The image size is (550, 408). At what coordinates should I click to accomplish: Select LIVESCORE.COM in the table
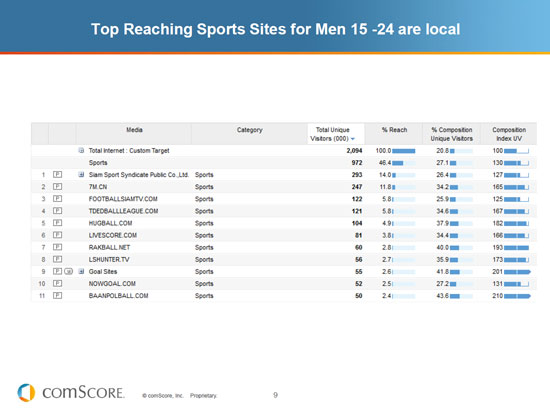coord(113,235)
